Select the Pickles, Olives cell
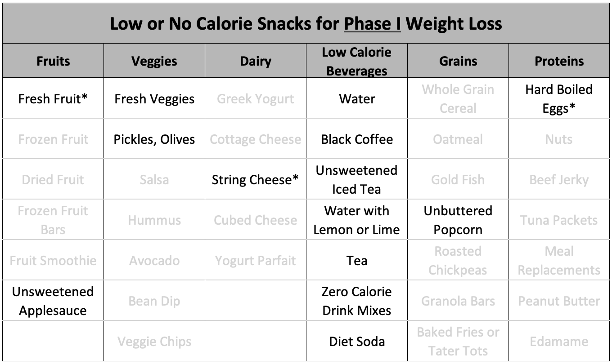The height and width of the screenshot is (364, 612). tap(154, 139)
